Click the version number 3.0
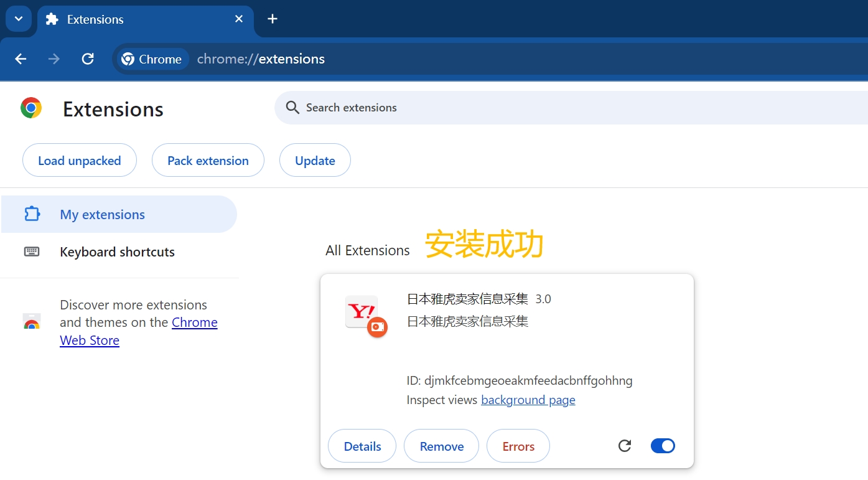The width and height of the screenshot is (868, 480). pos(543,299)
